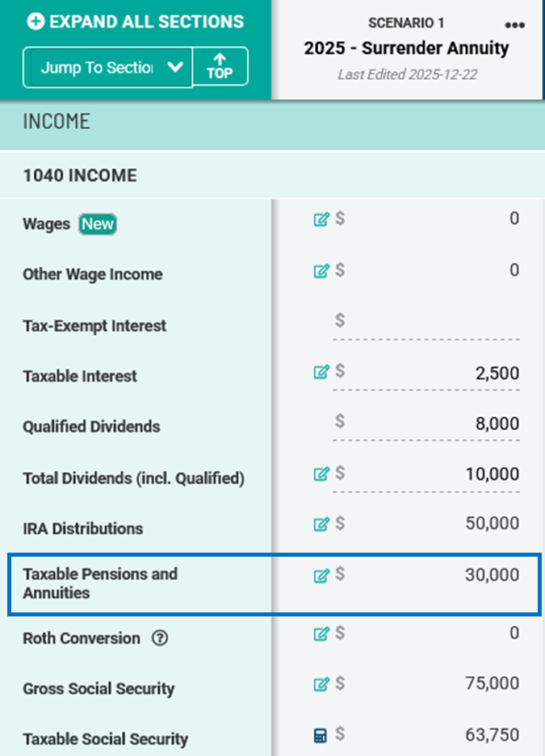Edit Gross Social Security via pencil icon
The width and height of the screenshot is (545, 756).
[x=321, y=685]
